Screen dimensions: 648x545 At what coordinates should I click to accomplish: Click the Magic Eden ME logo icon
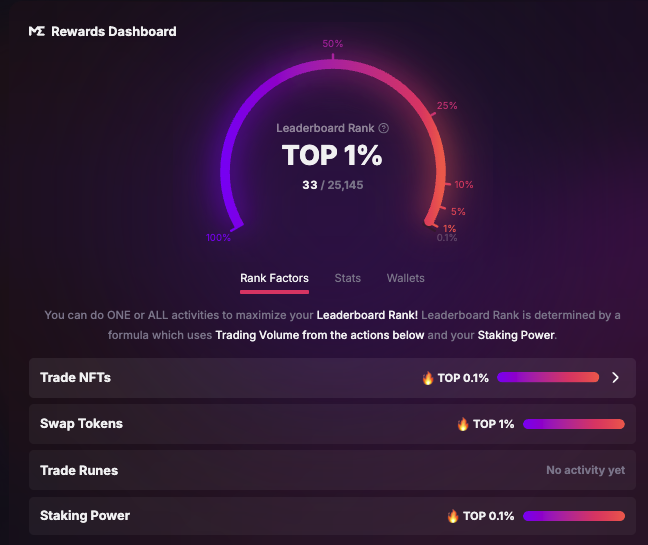point(37,31)
